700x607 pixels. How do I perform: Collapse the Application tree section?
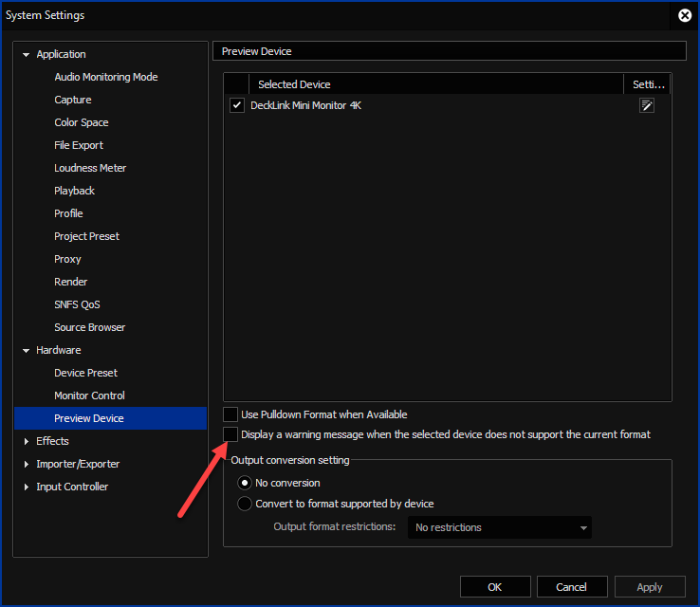27,55
